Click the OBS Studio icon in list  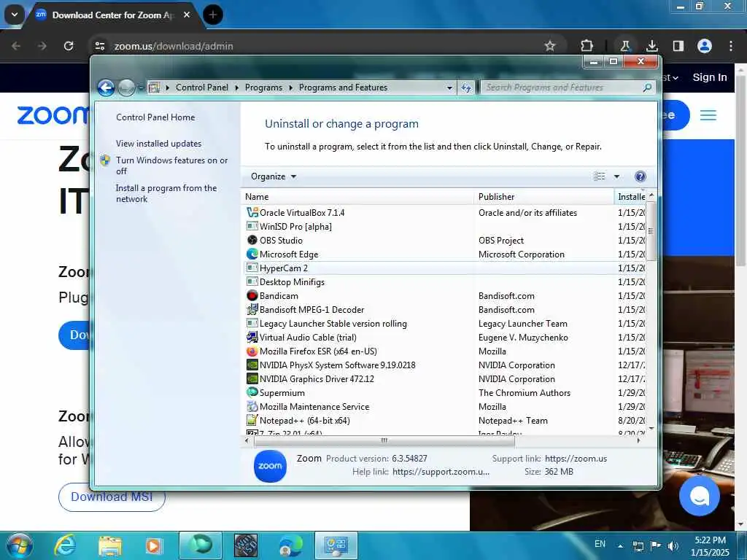click(x=252, y=240)
